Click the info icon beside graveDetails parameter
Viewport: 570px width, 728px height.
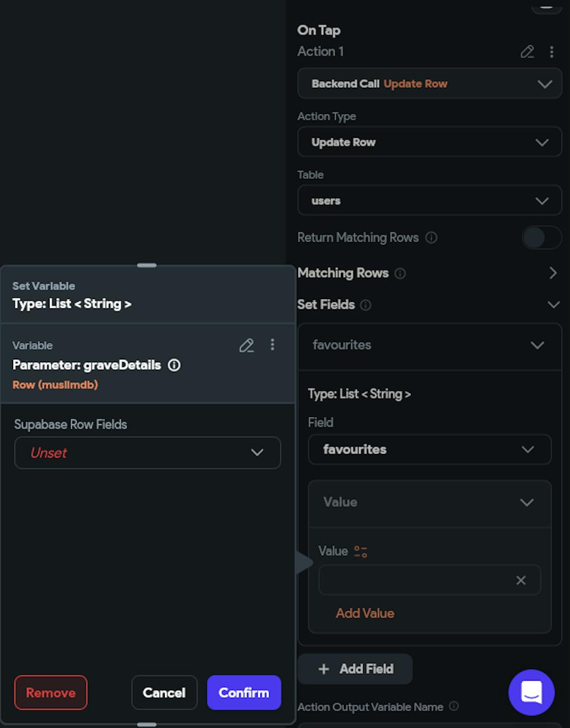point(174,365)
